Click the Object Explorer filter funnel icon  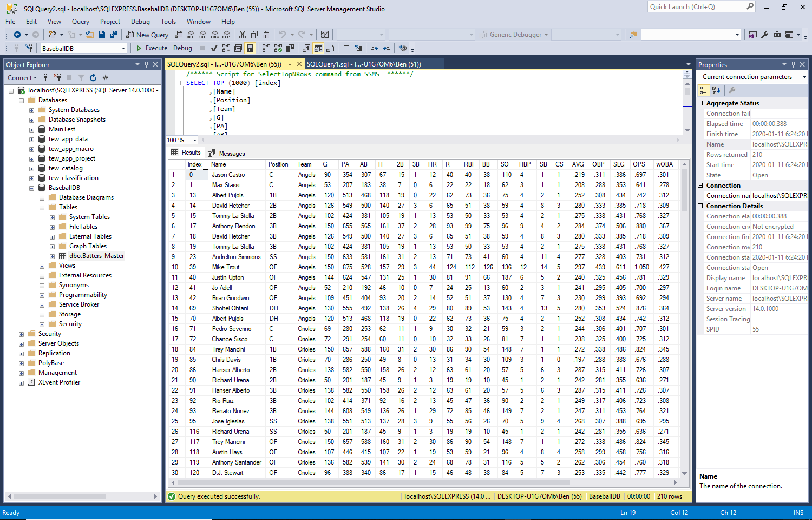(81, 78)
